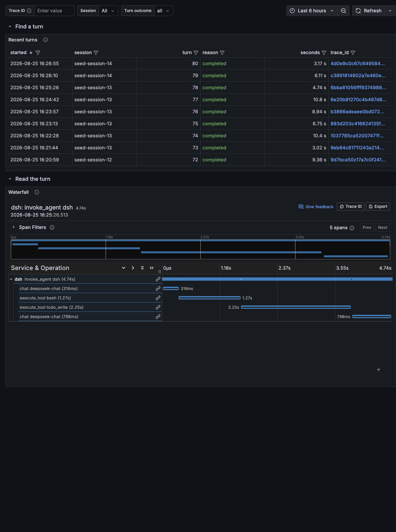The image size is (396, 532).
Task: Open the refresh interval dropdown arrow
Action: click(x=390, y=11)
